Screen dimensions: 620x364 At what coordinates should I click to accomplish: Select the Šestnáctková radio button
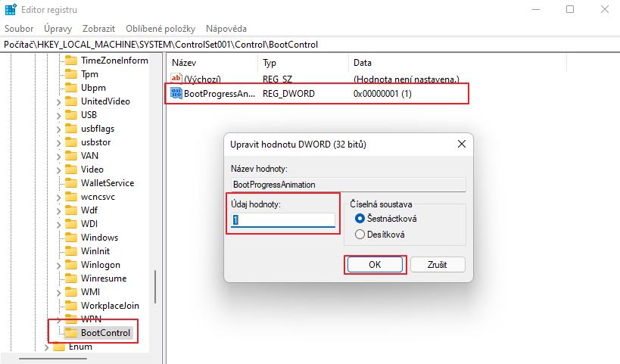pyautogui.click(x=360, y=219)
